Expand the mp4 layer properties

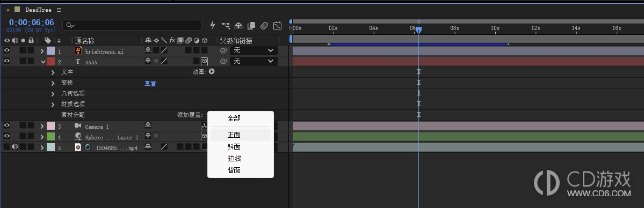tap(42, 147)
